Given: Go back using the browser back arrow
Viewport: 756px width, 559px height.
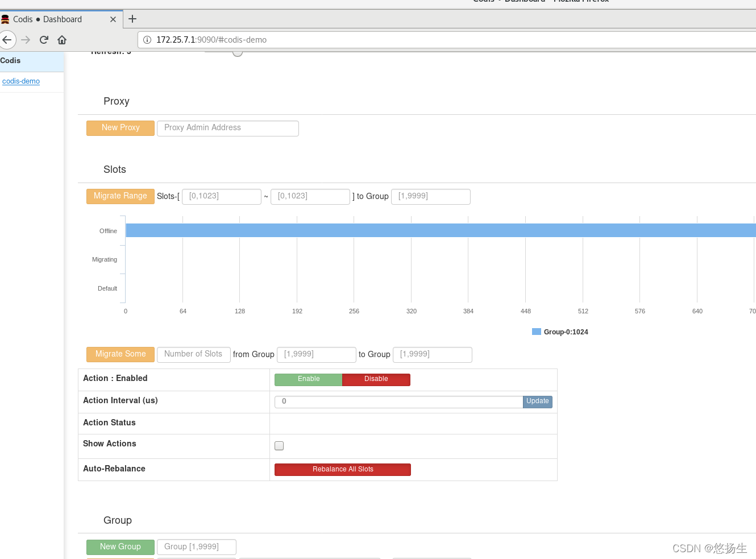Looking at the screenshot, I should (x=7, y=40).
